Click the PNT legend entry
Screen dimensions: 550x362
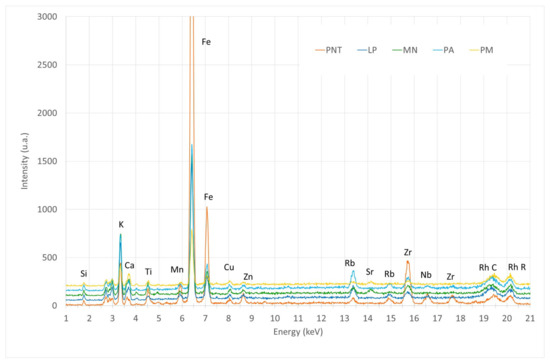tap(328, 50)
